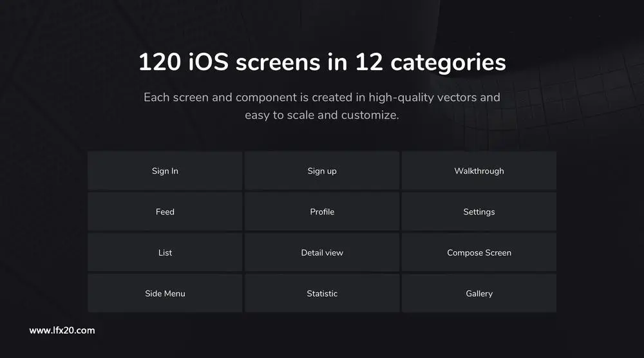Open the Gallery category tile
Image resolution: width=644 pixels, height=358 pixels.
(479, 294)
